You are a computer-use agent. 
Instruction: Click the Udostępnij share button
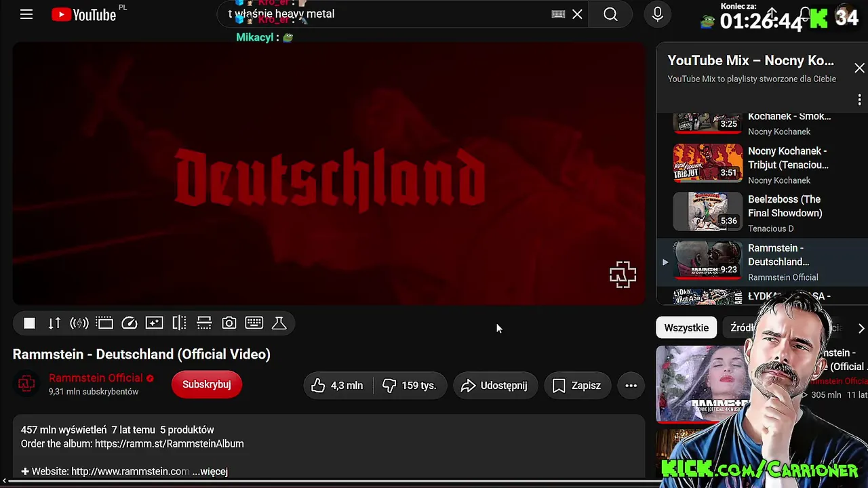[495, 386]
